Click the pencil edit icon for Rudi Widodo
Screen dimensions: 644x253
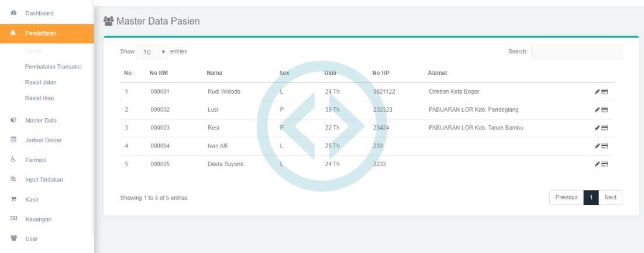pyautogui.click(x=597, y=92)
